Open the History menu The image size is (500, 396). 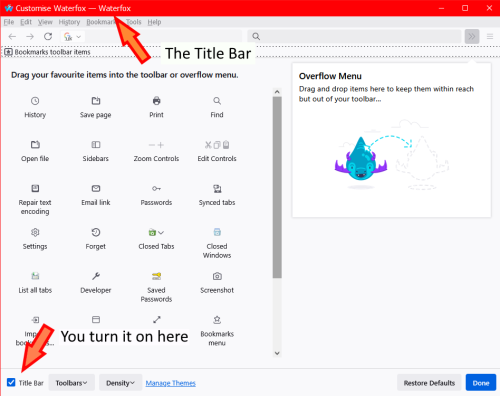(x=69, y=22)
